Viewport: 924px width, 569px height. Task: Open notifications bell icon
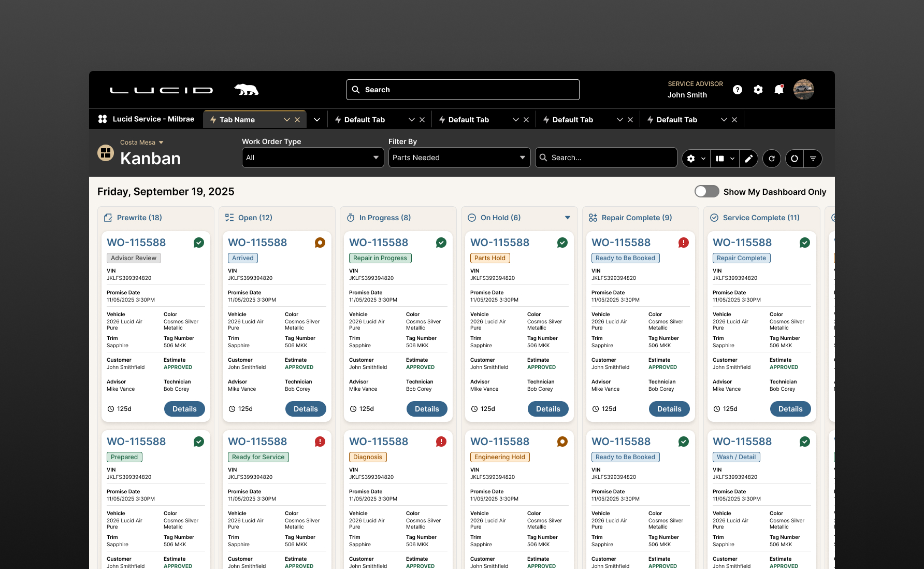click(x=779, y=90)
